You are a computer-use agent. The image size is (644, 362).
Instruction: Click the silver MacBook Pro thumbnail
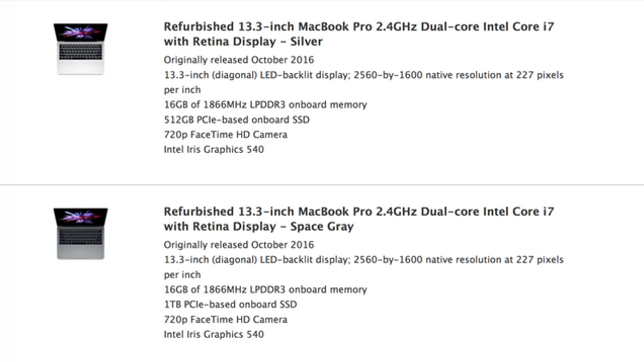80,48
